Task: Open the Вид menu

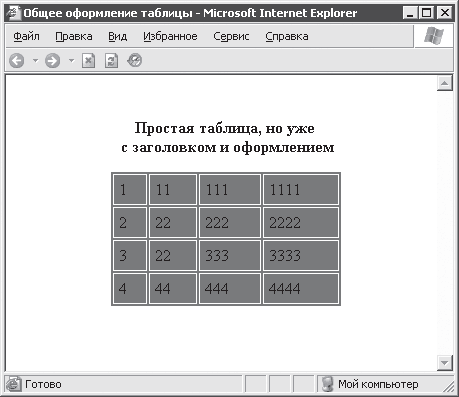Action: click(x=117, y=36)
